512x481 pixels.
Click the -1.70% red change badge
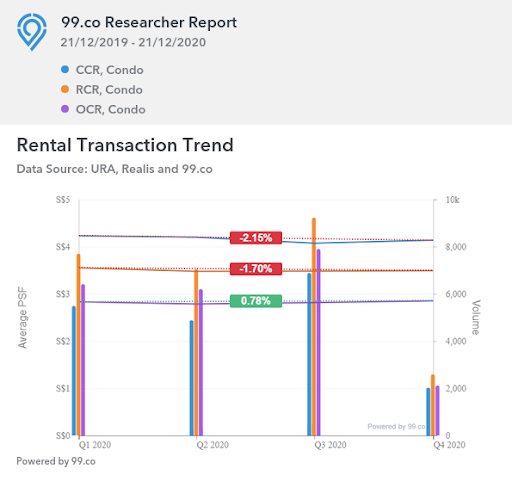click(x=256, y=269)
